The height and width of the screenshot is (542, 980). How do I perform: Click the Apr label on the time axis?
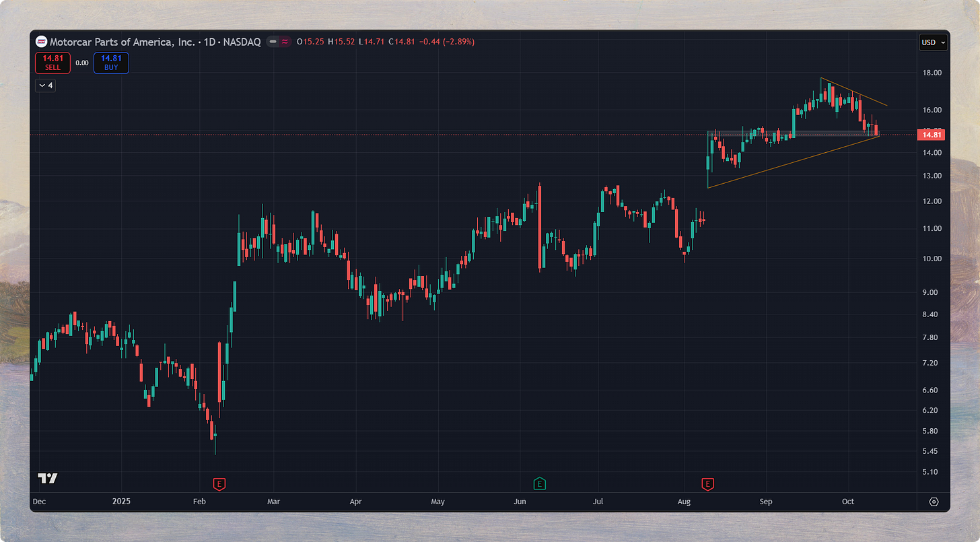pos(356,502)
